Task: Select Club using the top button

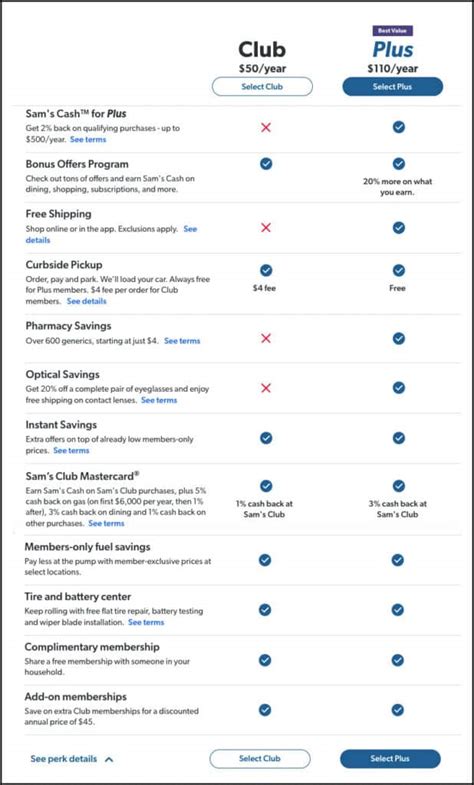Action: coord(262,87)
